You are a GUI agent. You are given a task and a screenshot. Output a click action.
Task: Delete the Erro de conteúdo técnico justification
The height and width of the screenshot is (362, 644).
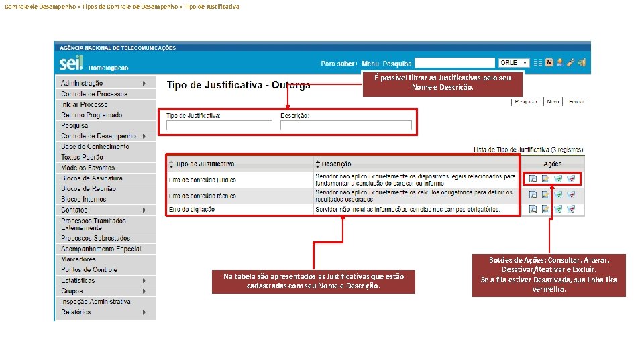570,195
